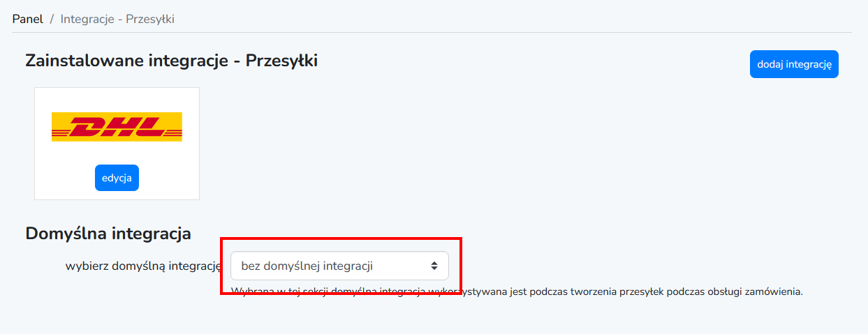The image size is (868, 334).
Task: Click the breadcrumb slash separator
Action: coord(52,19)
